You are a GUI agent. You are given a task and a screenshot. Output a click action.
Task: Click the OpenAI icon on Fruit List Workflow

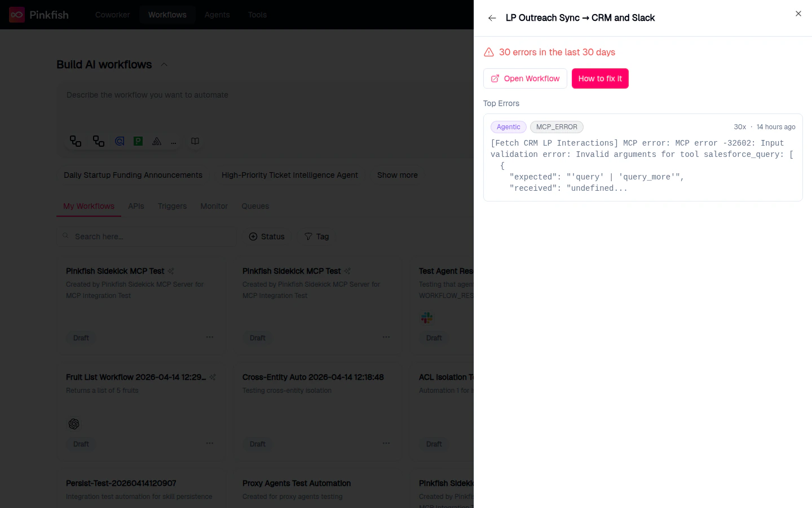tap(74, 424)
